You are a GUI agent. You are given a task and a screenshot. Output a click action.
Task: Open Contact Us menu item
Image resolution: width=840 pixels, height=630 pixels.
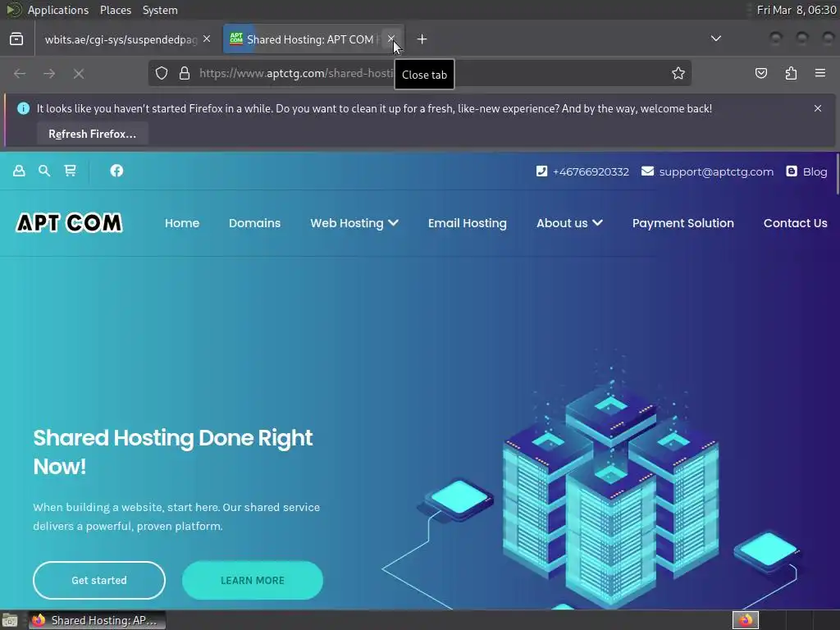[795, 223]
